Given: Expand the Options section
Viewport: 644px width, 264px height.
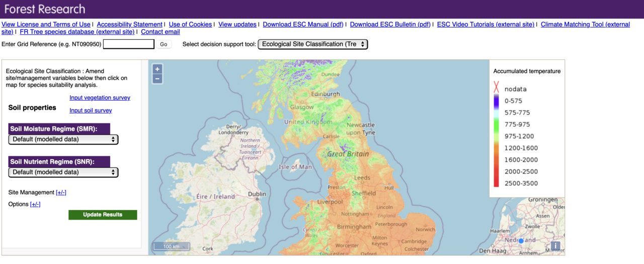Looking at the screenshot, I should pyautogui.click(x=35, y=204).
